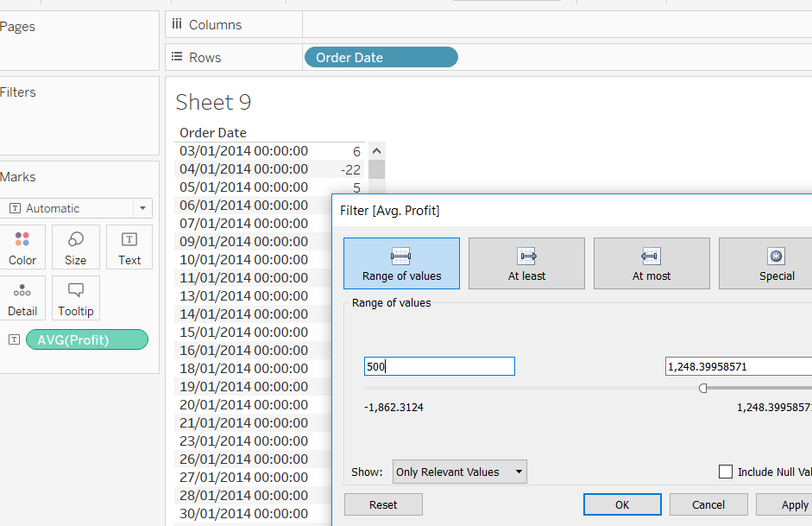Reset the Avg Profit filter values

pyautogui.click(x=382, y=504)
